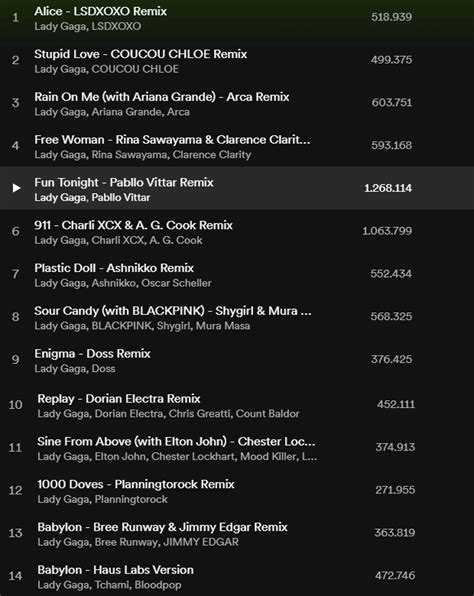Screen dimensions: 474x596
Task: Select 911 - Charli XCX & A. G. Cook Remix
Action: click(x=133, y=225)
